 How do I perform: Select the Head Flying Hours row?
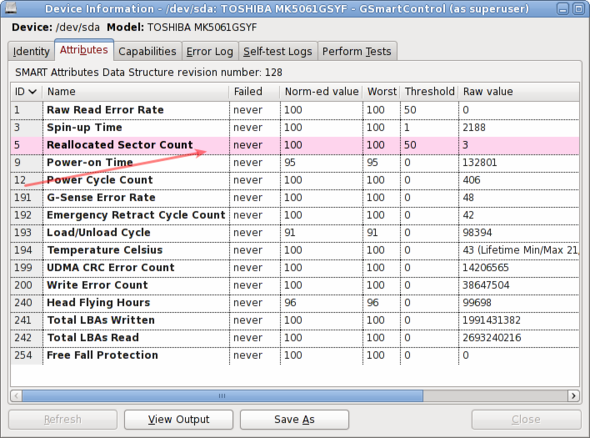pos(295,303)
